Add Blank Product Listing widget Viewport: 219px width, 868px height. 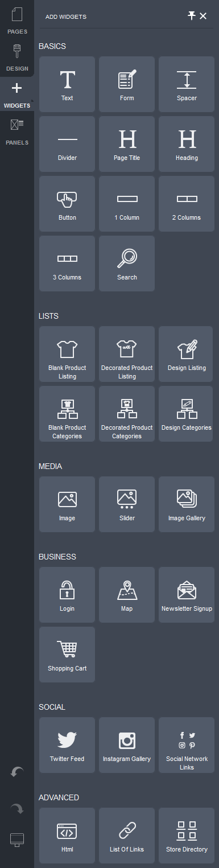pos(67,354)
